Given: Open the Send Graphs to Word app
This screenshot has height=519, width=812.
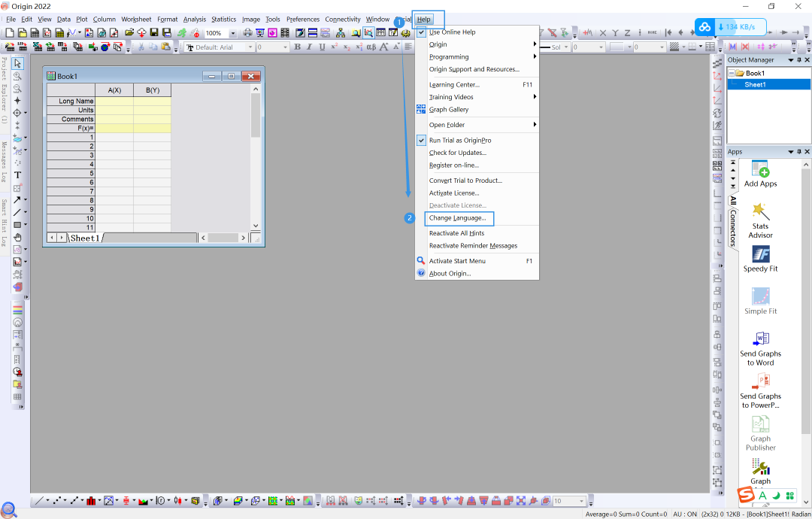Looking at the screenshot, I should point(760,348).
